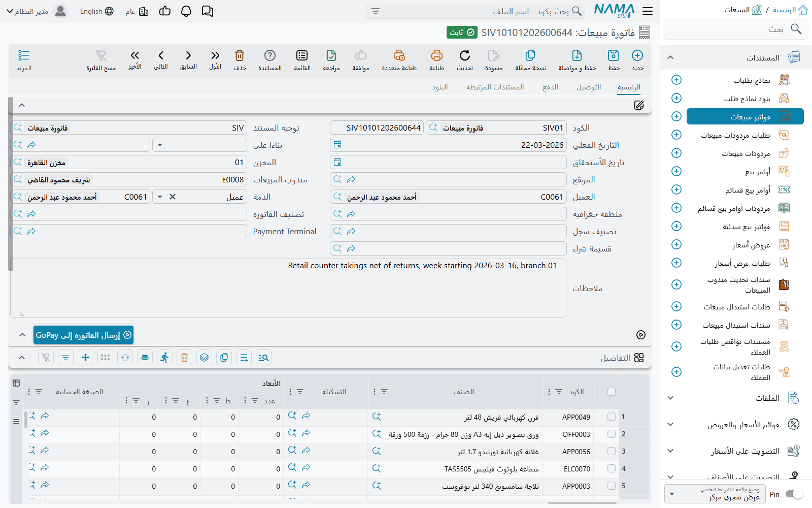Click the طباعة متعددة multi-print icon
The image size is (812, 508).
tap(399, 55)
